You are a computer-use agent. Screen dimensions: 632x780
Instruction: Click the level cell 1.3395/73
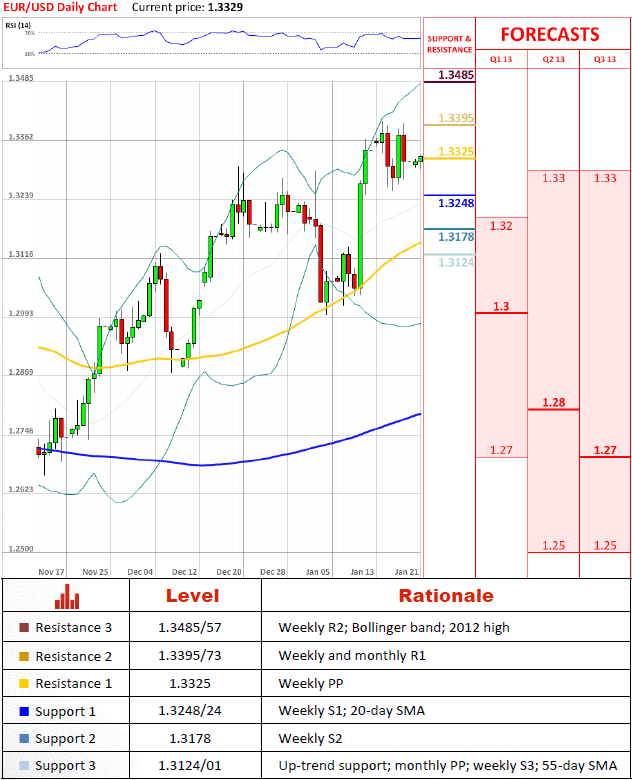(x=190, y=656)
